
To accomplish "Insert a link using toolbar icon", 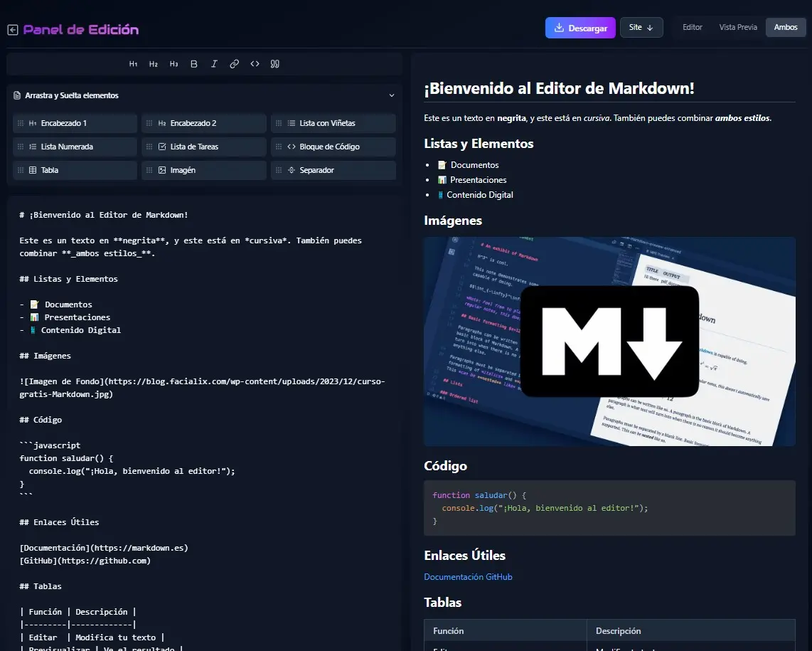I will tap(234, 64).
